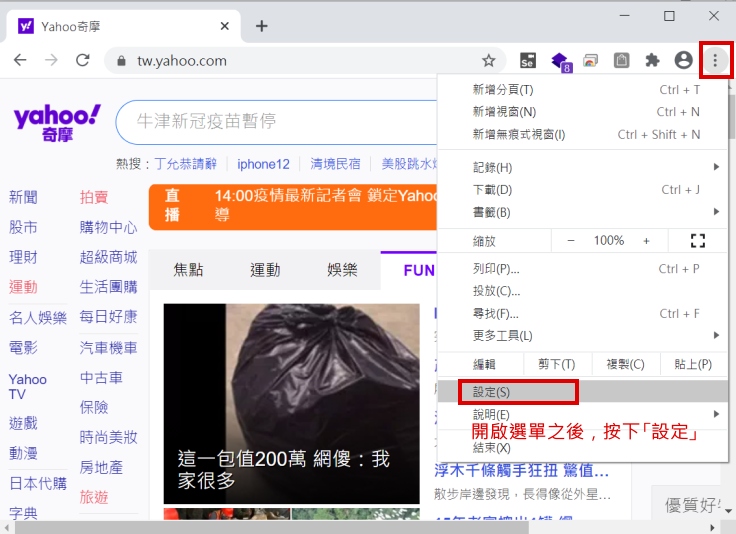736x534 pixels.
Task: Switch to the 焦點 news tab
Action: pos(188,270)
